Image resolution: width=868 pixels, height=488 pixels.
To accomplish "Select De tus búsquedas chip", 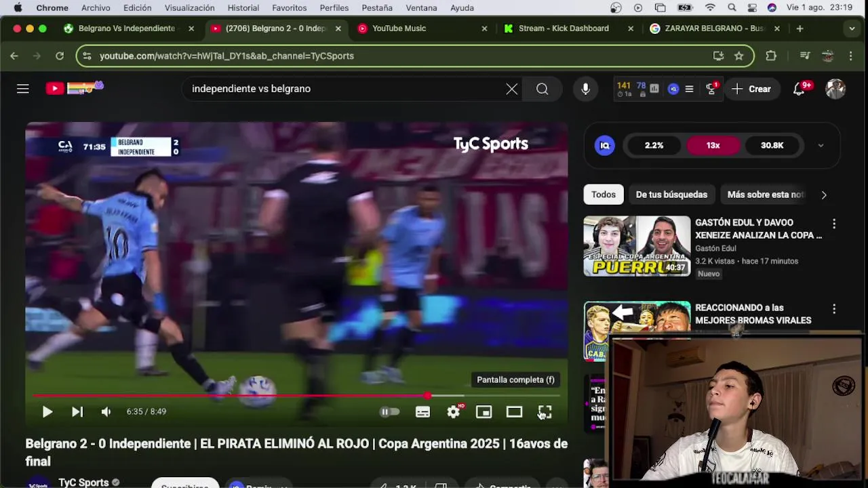I will pos(671,195).
